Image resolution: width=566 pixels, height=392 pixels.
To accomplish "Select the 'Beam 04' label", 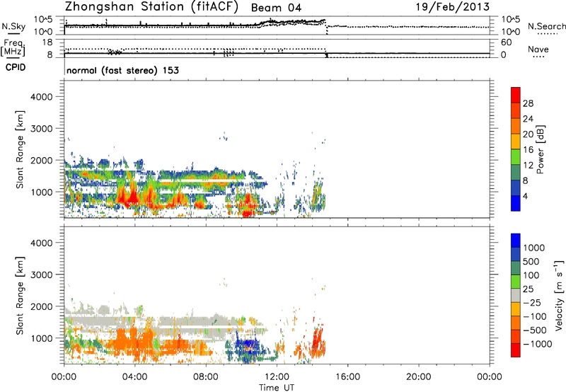I will point(276,8).
